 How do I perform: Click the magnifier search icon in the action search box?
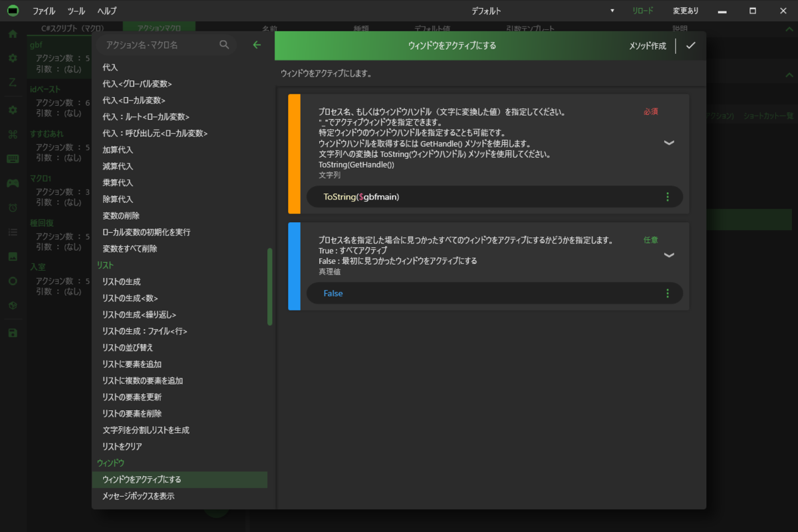pyautogui.click(x=224, y=45)
